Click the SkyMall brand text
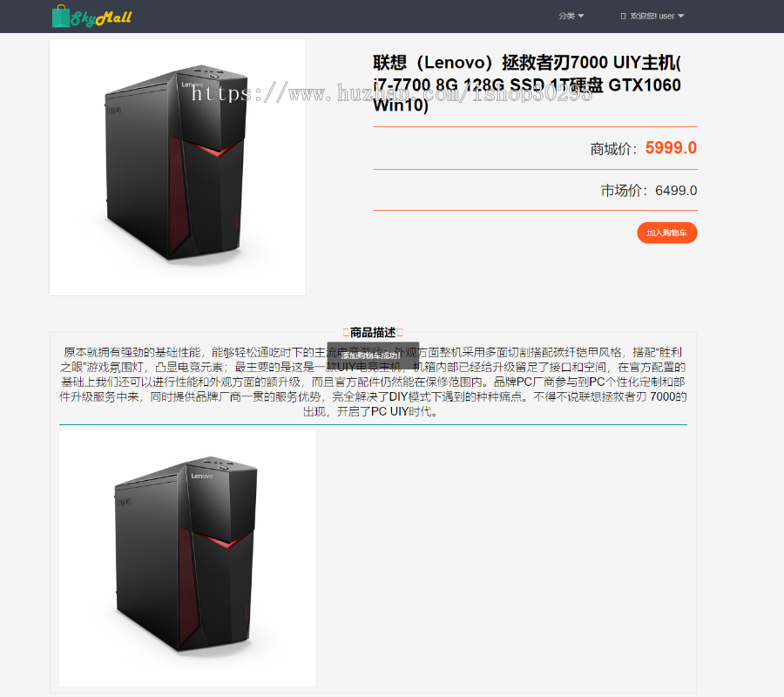This screenshot has width=784, height=697. click(101, 18)
